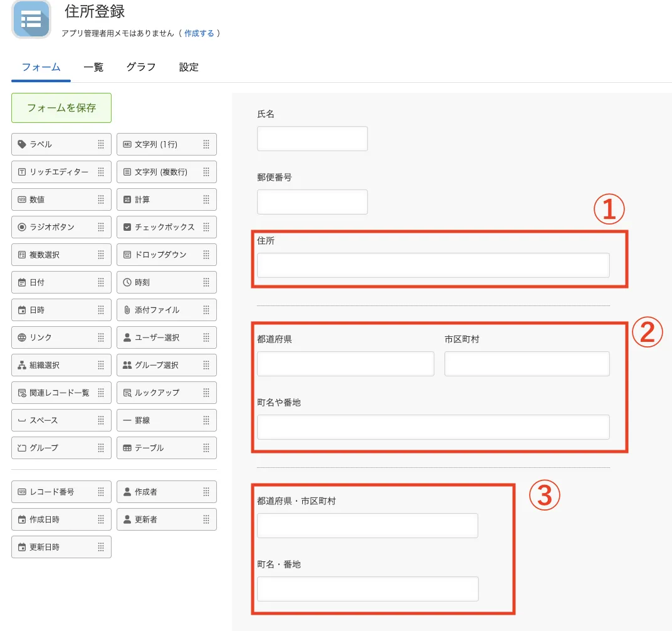Select the 更新日時 field button

tap(61, 547)
